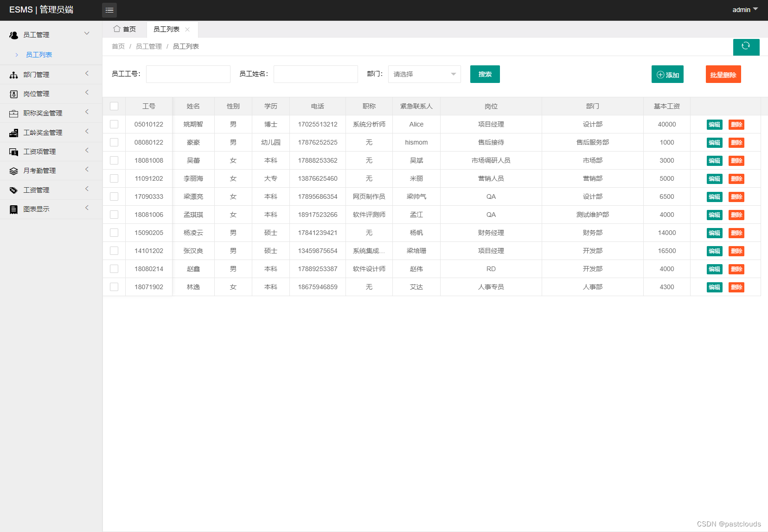
Task: Click the 员工姓名 input field
Action: (316, 74)
